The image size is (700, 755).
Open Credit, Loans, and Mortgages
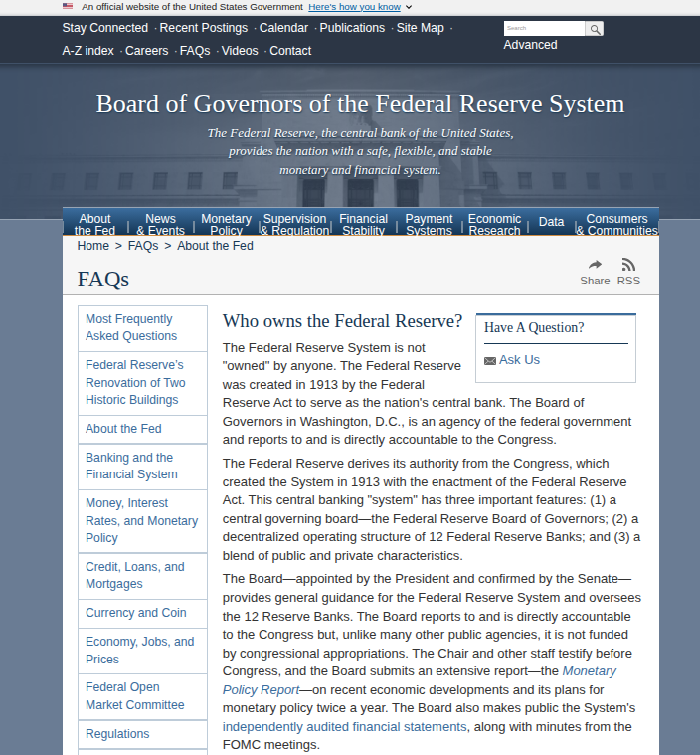(142, 575)
